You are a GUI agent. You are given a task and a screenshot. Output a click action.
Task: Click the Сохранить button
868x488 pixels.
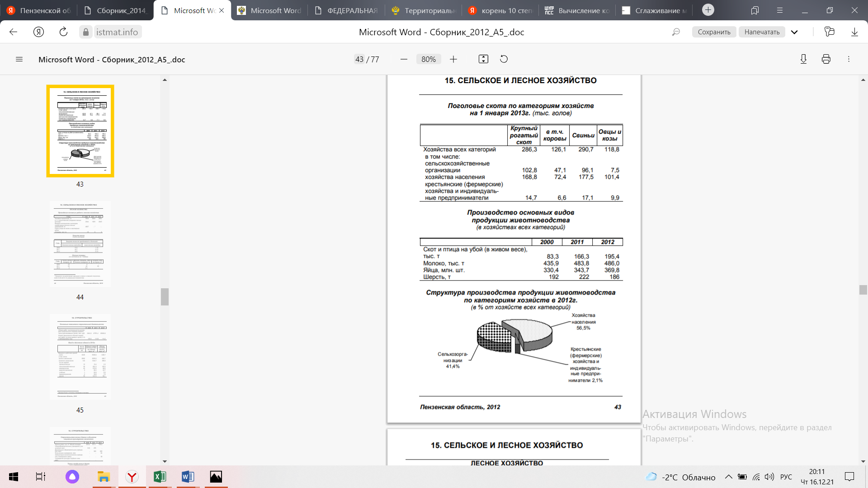click(714, 32)
